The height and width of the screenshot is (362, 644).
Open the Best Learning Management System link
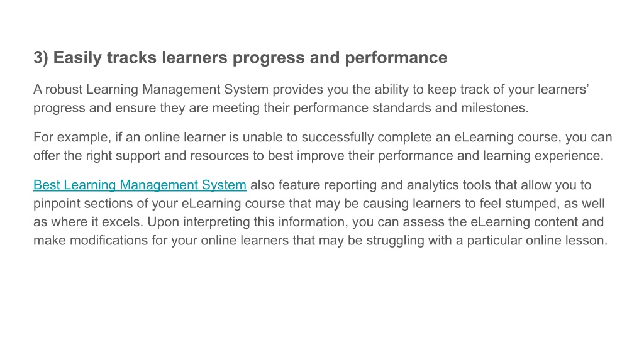pos(140,185)
